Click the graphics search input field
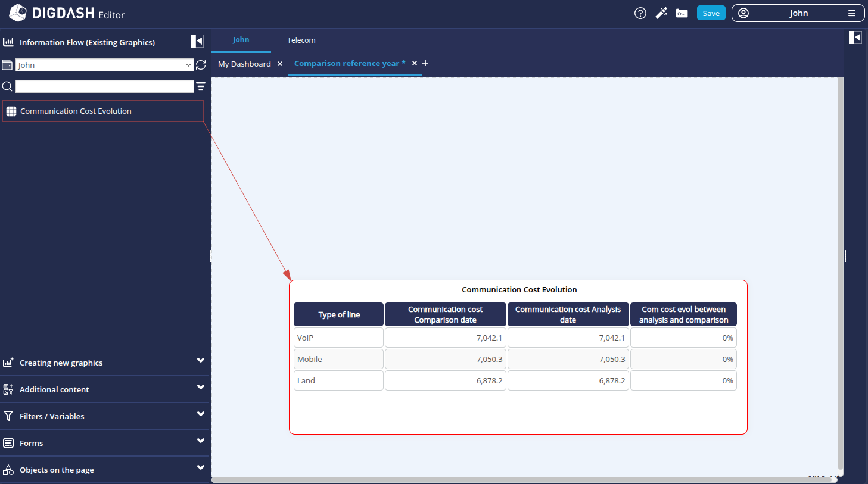Screen dimensions: 868x484 (104, 86)
